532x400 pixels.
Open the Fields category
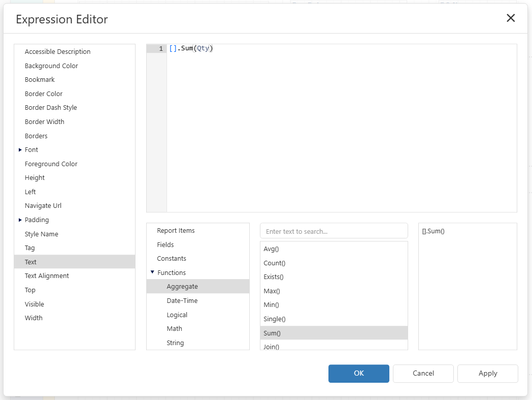[x=165, y=244]
